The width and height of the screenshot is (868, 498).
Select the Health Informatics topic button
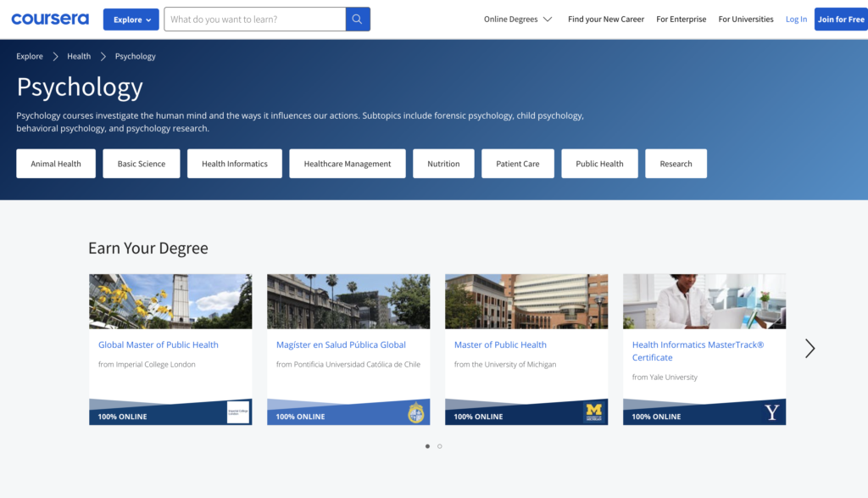click(235, 164)
